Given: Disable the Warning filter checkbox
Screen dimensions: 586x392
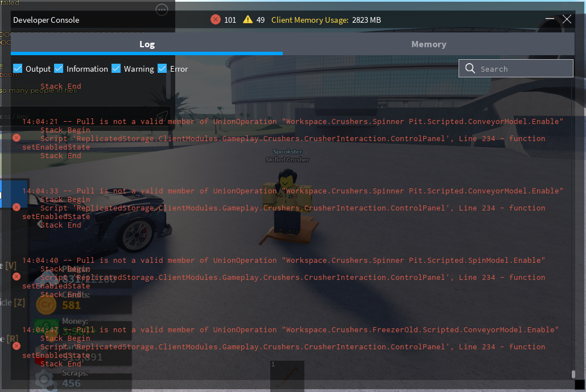Looking at the screenshot, I should [116, 69].
